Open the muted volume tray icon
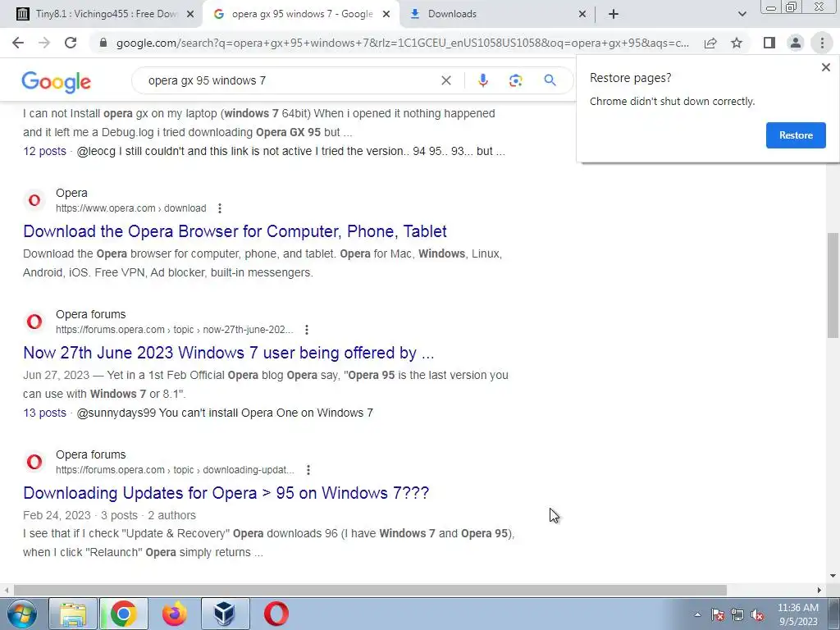840x630 pixels. point(757,615)
